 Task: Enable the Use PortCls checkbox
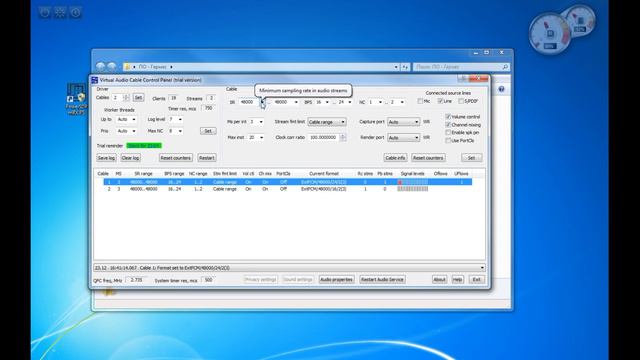[448, 140]
